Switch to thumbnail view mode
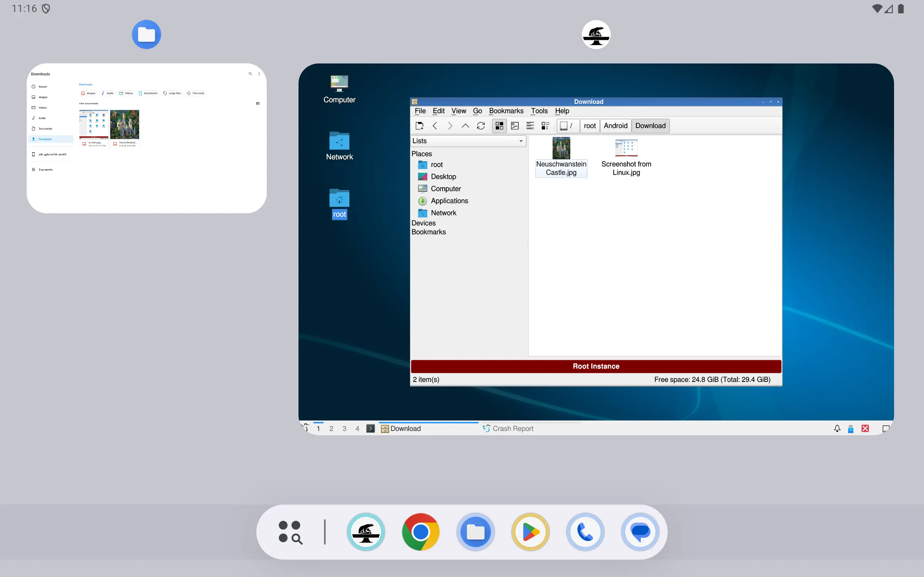This screenshot has width=924, height=577. 515,125
